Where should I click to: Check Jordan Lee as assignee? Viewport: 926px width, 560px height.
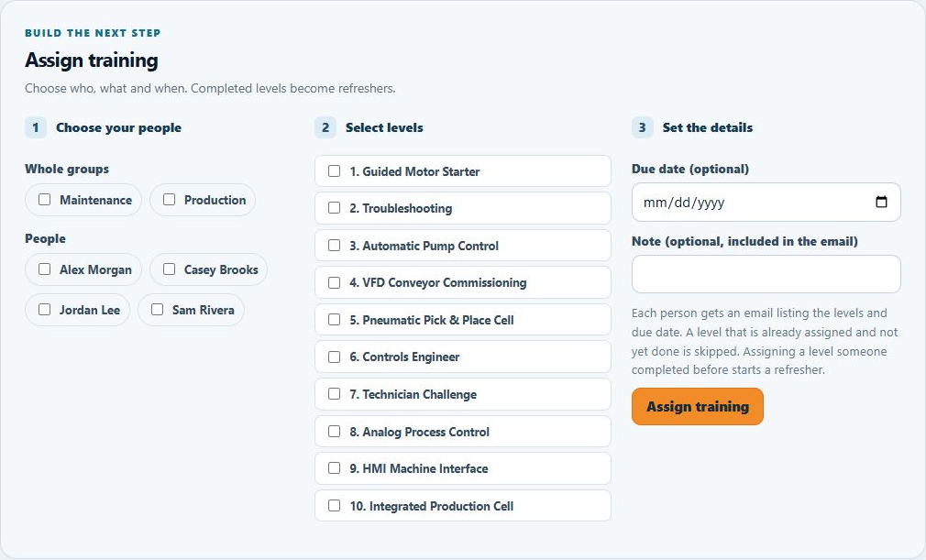click(44, 309)
